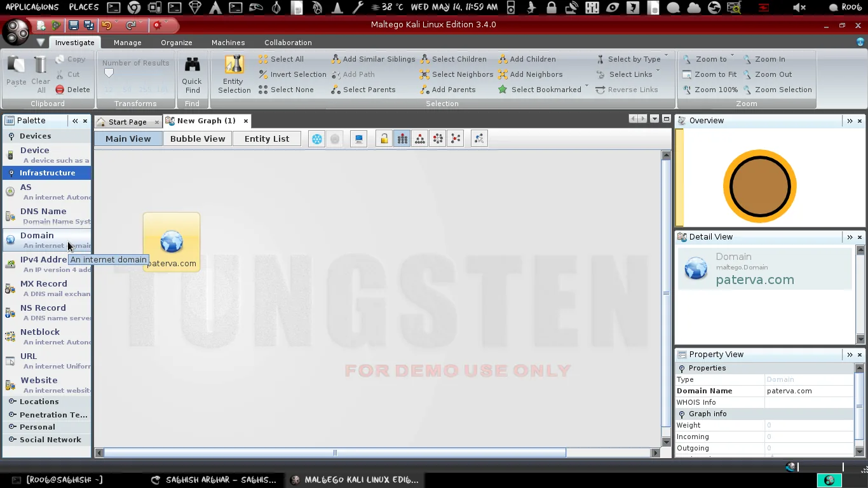Pick the AS entity in Palette
The height and width of the screenshot is (488, 868).
(x=46, y=191)
